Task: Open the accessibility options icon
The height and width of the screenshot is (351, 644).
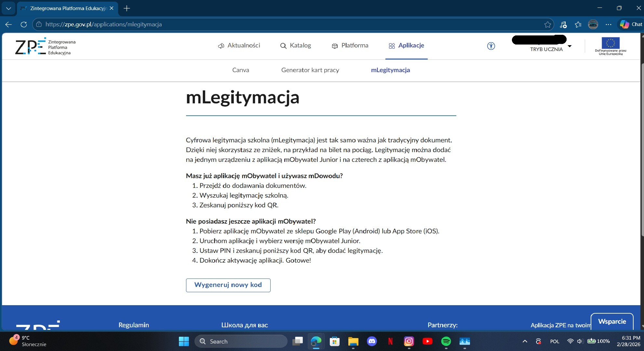Action: point(491,46)
